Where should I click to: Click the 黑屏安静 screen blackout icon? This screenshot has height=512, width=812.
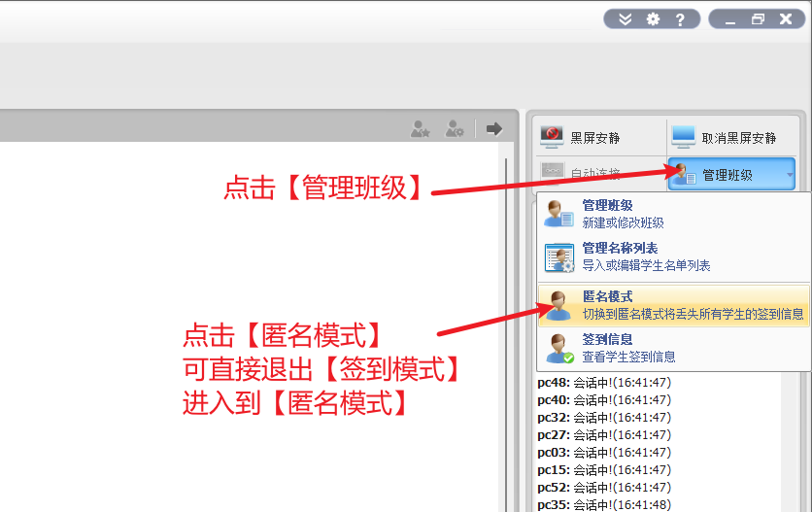(553, 136)
